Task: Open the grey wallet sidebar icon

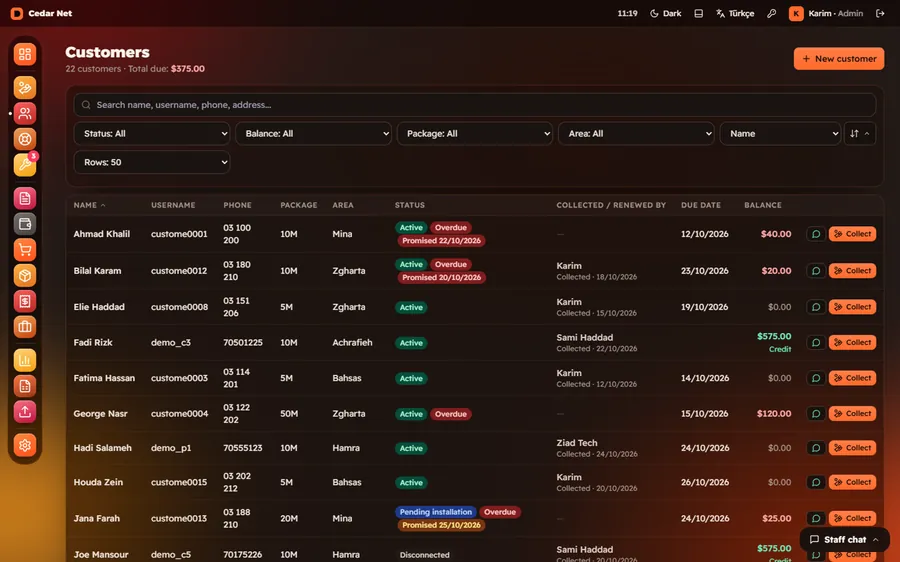Action: [x=25, y=224]
